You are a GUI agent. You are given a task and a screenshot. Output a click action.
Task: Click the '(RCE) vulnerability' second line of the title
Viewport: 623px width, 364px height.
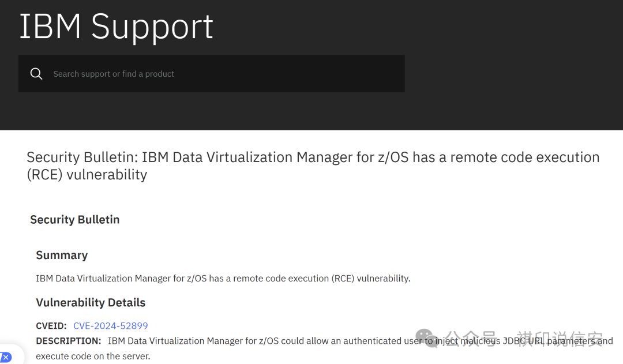pyautogui.click(x=87, y=175)
